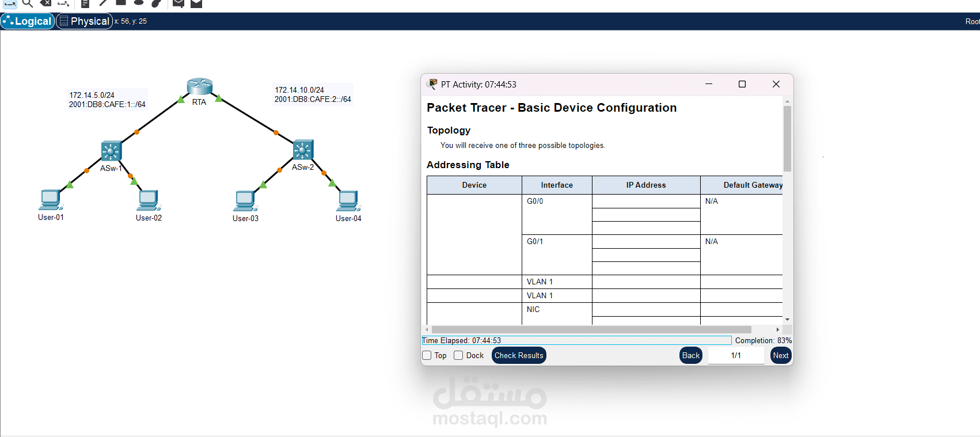
Task: Click the Interface column header
Action: click(x=557, y=185)
